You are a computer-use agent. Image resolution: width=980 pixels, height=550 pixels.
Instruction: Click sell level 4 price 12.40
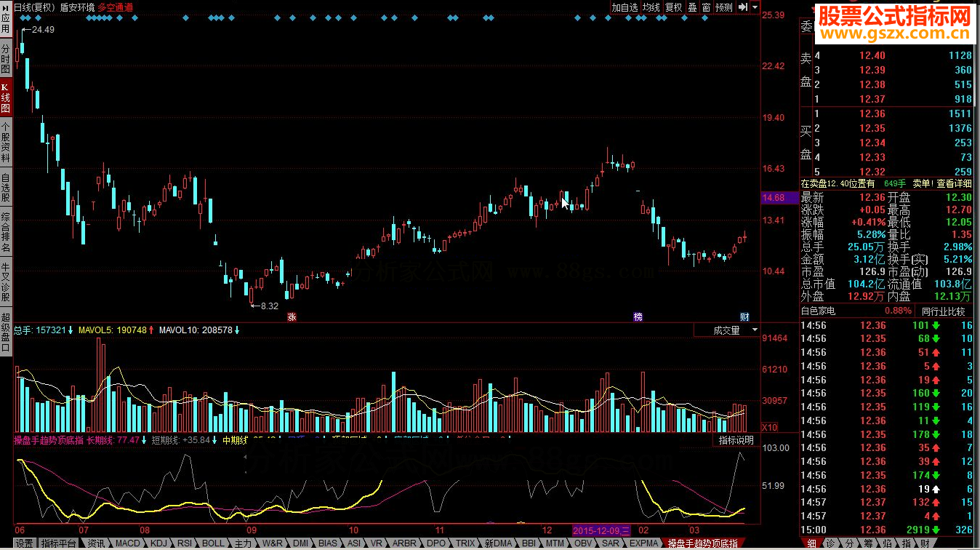point(872,56)
